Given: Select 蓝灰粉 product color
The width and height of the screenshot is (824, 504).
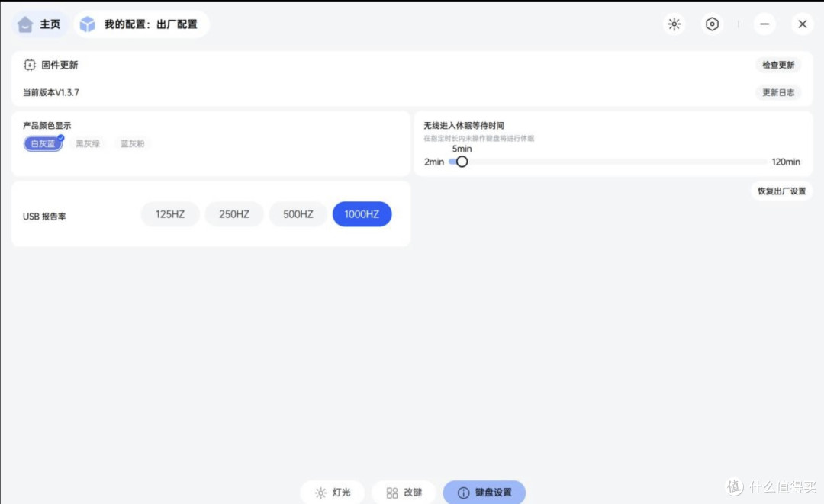Looking at the screenshot, I should click(x=133, y=143).
